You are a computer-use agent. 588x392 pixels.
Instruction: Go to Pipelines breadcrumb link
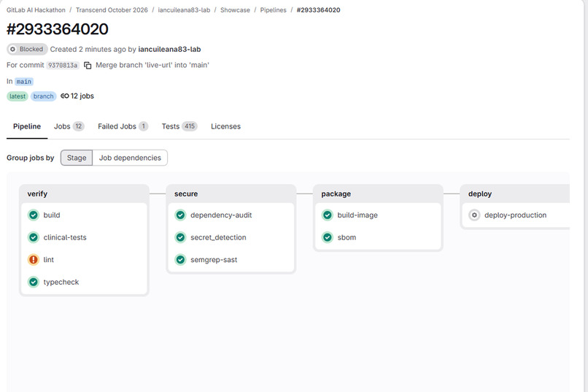click(x=273, y=10)
